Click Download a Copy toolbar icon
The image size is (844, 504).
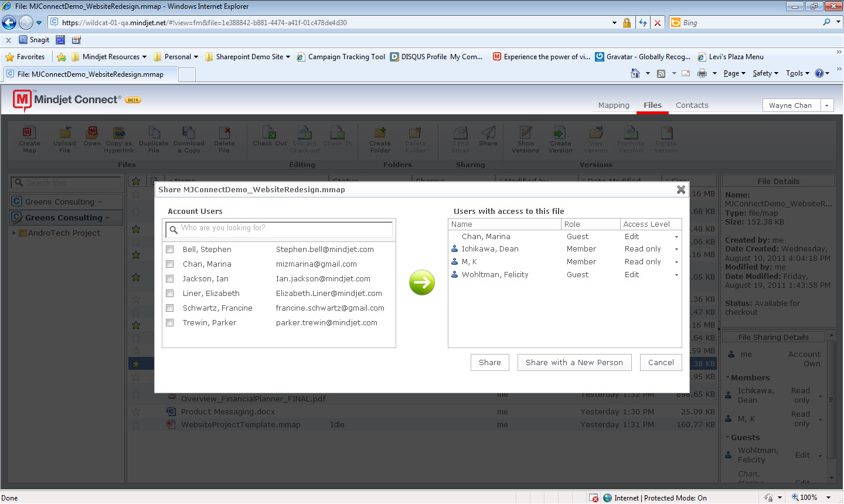[x=189, y=139]
